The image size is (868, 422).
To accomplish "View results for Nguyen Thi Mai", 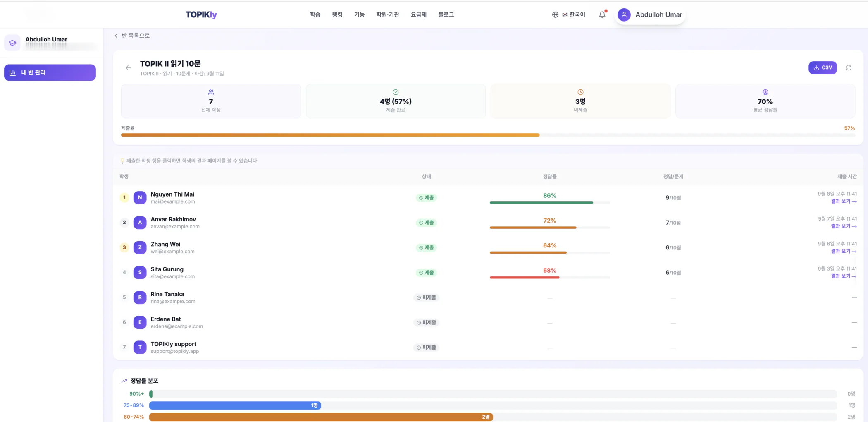I will (x=844, y=201).
